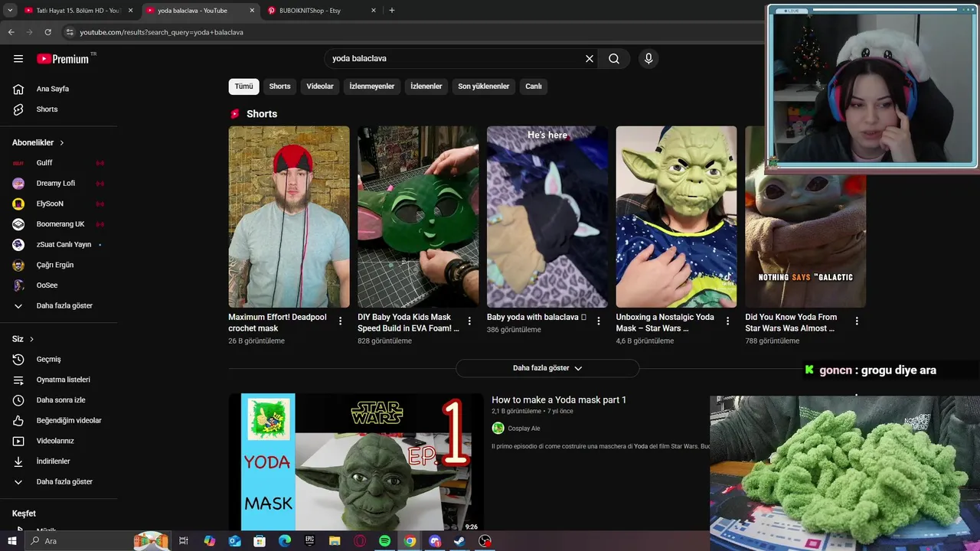Open the Abonelikler section chevron

pyautogui.click(x=62, y=143)
